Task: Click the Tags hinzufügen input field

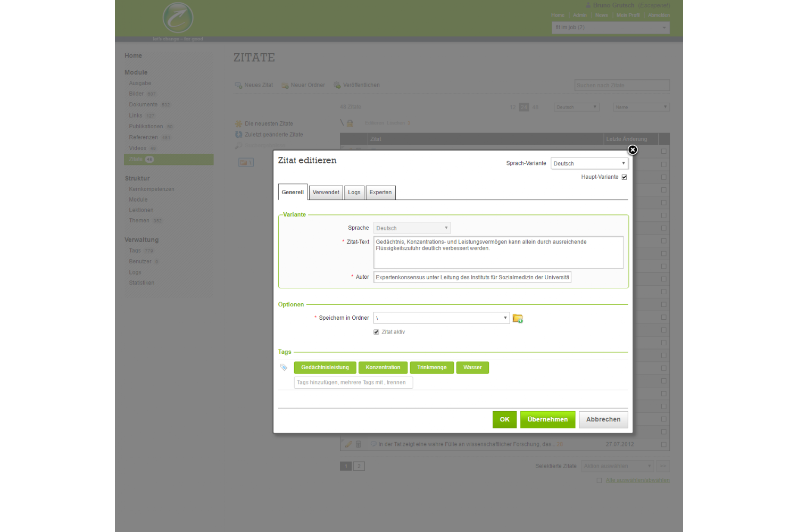Action: tap(353, 383)
